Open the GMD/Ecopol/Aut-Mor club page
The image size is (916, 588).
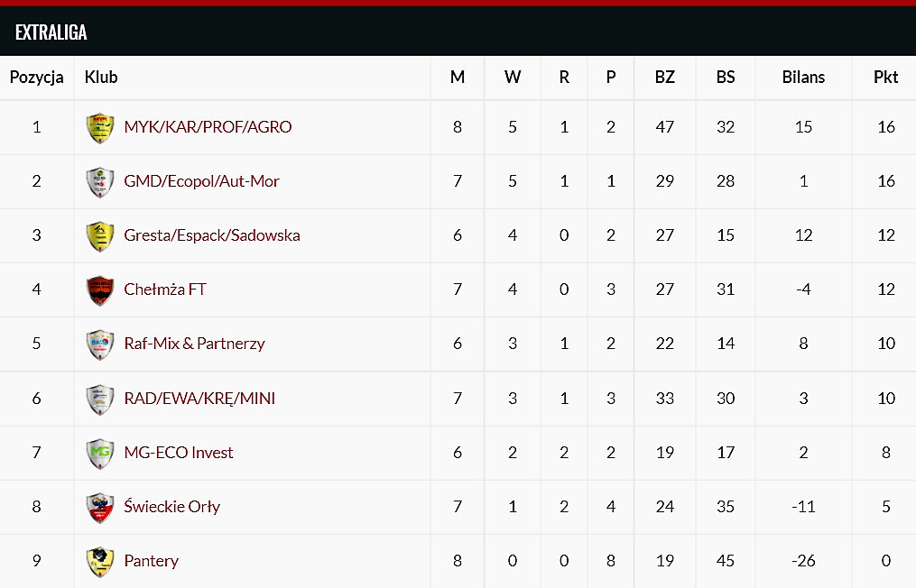tap(201, 181)
